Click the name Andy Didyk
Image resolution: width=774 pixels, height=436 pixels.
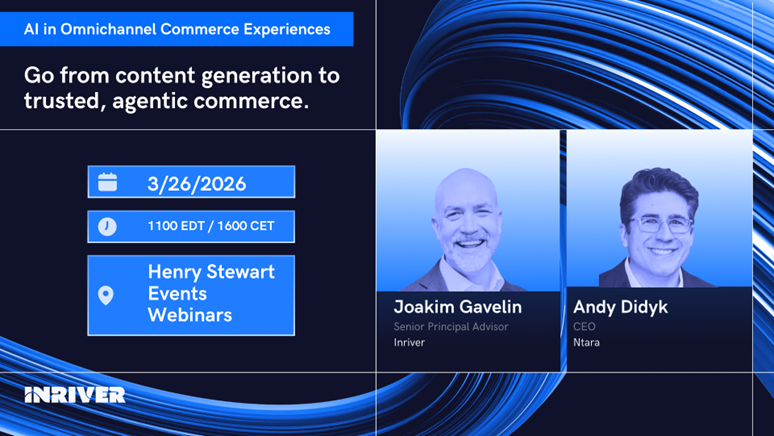tap(620, 307)
